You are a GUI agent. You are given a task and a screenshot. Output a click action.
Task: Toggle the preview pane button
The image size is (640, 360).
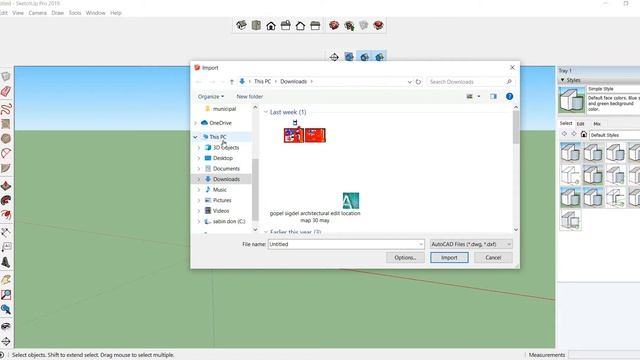493,96
